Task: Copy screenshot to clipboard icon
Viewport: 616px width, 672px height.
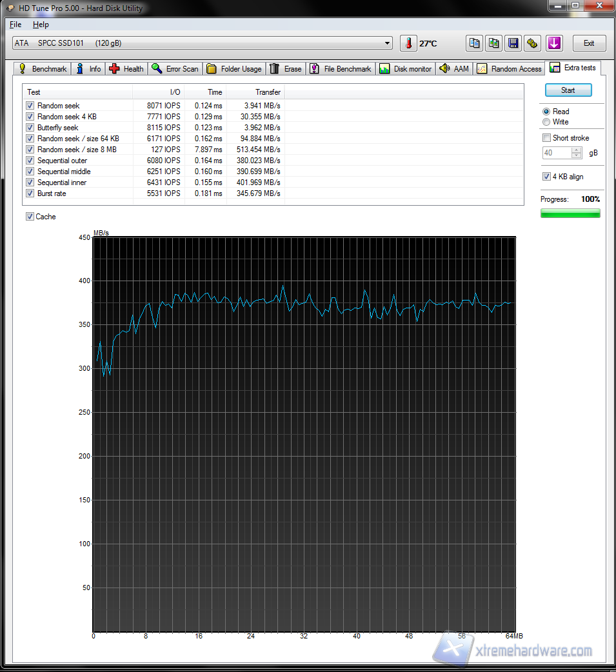Action: (x=494, y=43)
